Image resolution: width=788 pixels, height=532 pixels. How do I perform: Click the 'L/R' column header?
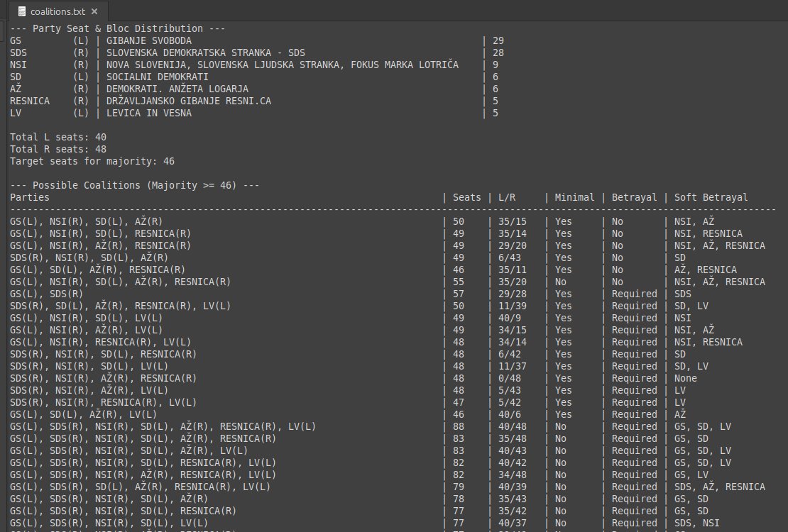click(x=507, y=197)
